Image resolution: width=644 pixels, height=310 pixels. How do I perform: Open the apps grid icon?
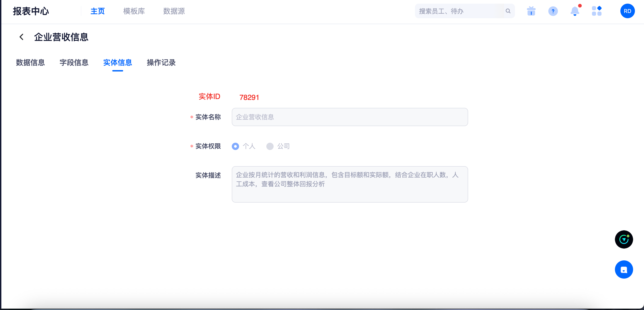point(597,11)
